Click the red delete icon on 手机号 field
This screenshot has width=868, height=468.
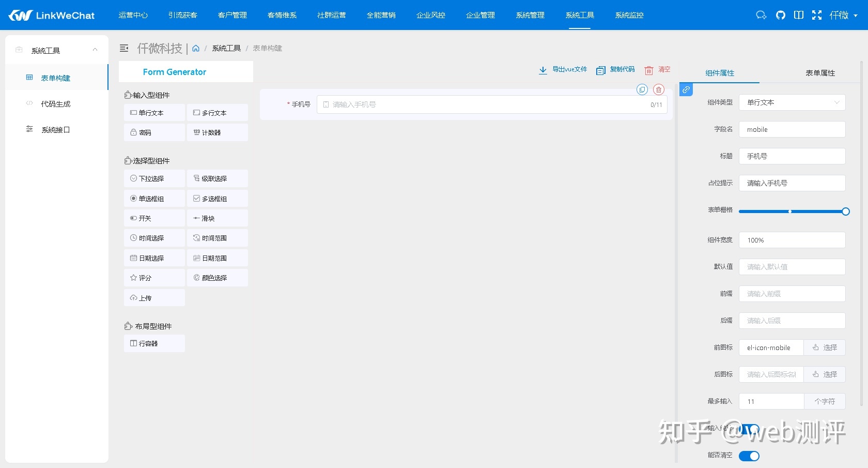point(659,89)
